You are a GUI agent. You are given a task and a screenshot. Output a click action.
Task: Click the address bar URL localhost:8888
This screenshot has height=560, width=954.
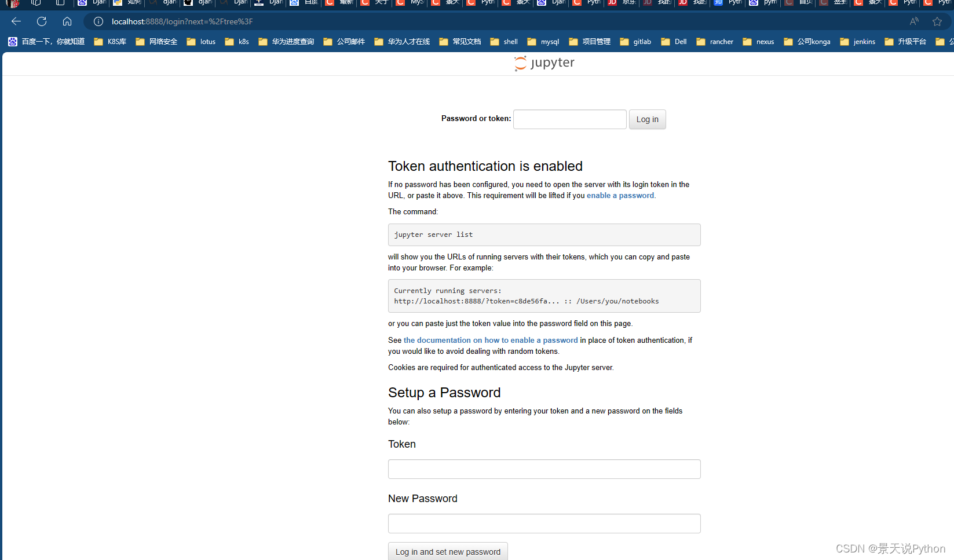click(182, 21)
